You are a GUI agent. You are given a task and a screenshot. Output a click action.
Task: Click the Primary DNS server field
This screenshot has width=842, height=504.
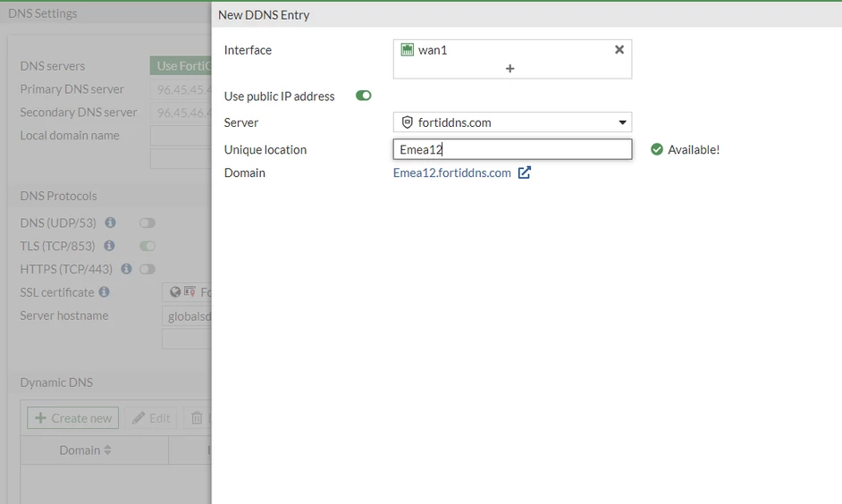click(x=181, y=89)
